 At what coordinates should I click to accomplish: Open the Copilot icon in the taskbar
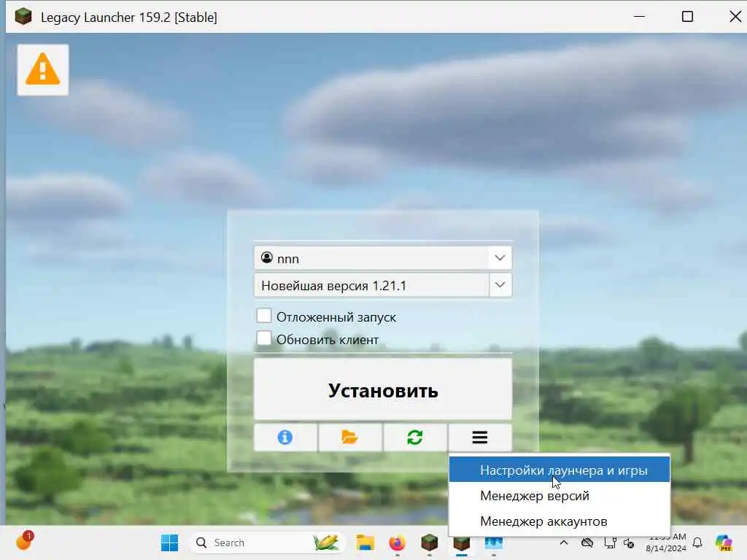[724, 542]
